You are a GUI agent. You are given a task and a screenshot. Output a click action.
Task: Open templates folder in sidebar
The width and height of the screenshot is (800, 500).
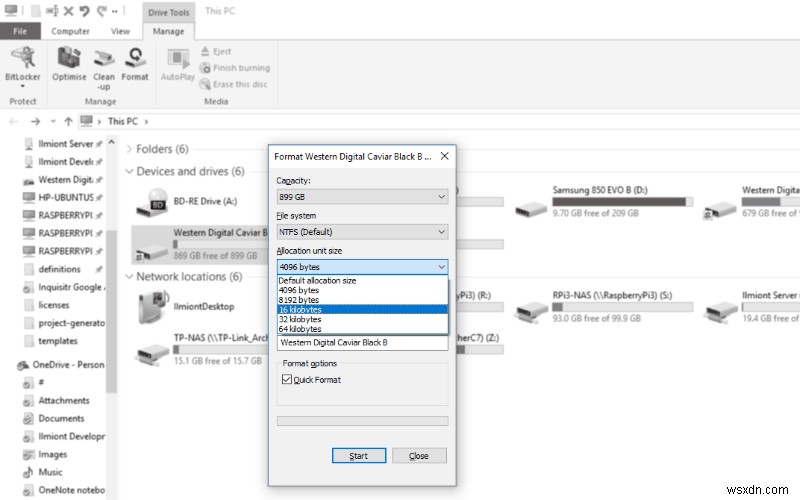(58, 341)
